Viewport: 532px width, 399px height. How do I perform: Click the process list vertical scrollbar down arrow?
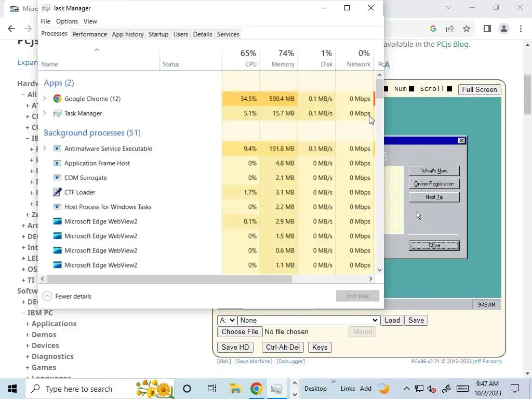click(379, 270)
